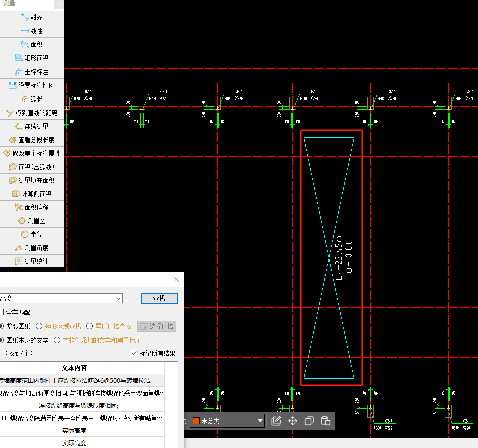Open the 未分类 category dropdown

227,421
